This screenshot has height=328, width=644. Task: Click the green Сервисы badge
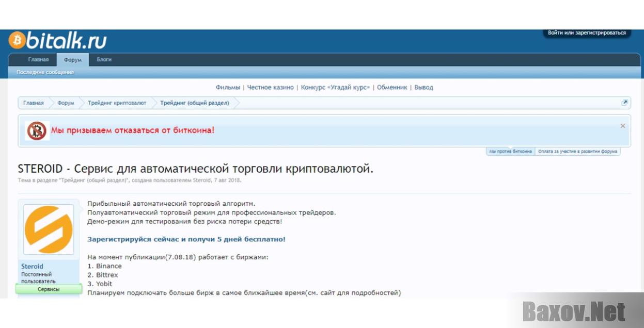[49, 289]
